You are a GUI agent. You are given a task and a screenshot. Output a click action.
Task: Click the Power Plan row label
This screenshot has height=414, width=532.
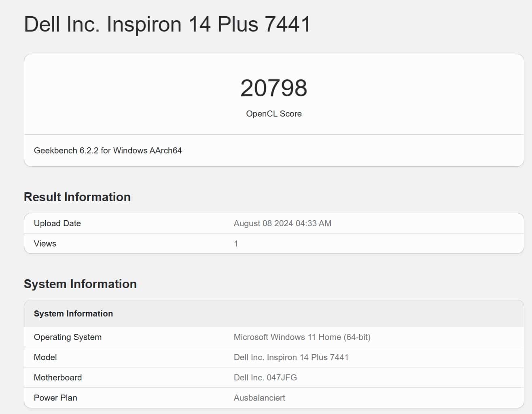point(55,398)
